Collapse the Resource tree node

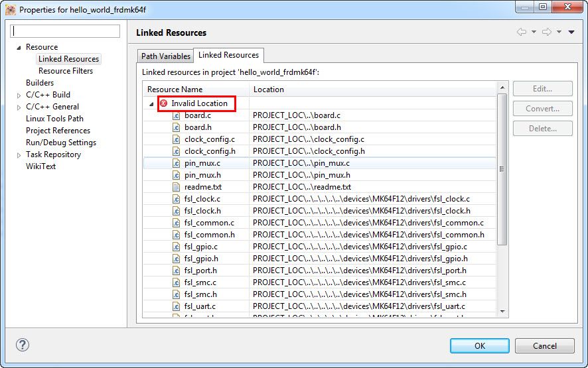click(19, 48)
